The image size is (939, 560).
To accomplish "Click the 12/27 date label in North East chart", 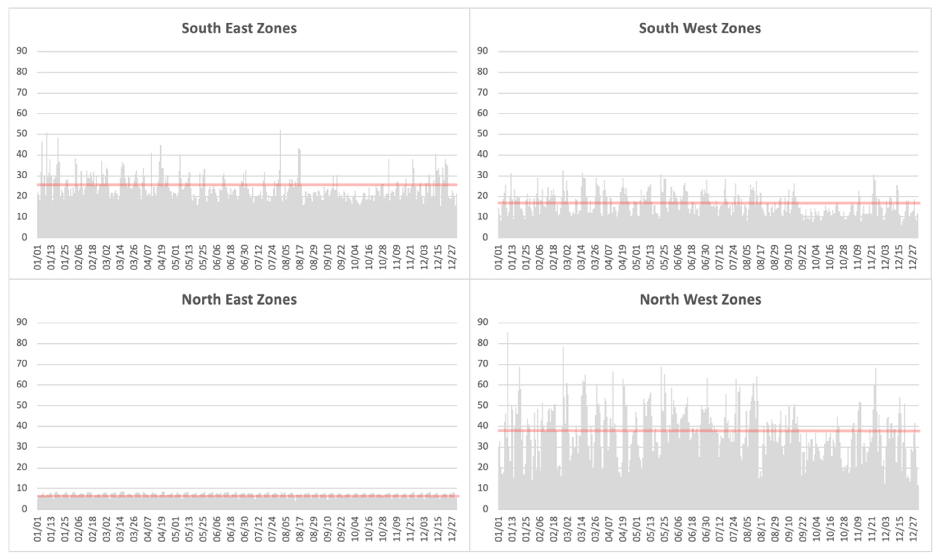I will [x=452, y=529].
